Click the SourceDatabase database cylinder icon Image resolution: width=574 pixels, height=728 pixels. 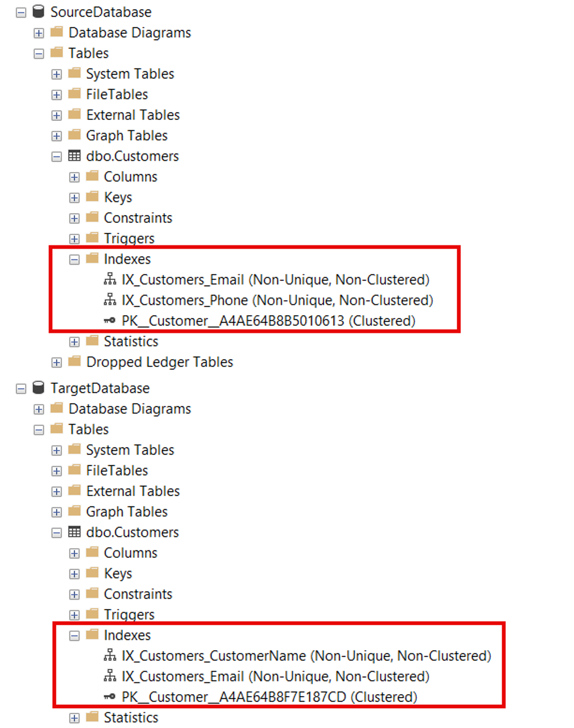(x=38, y=11)
